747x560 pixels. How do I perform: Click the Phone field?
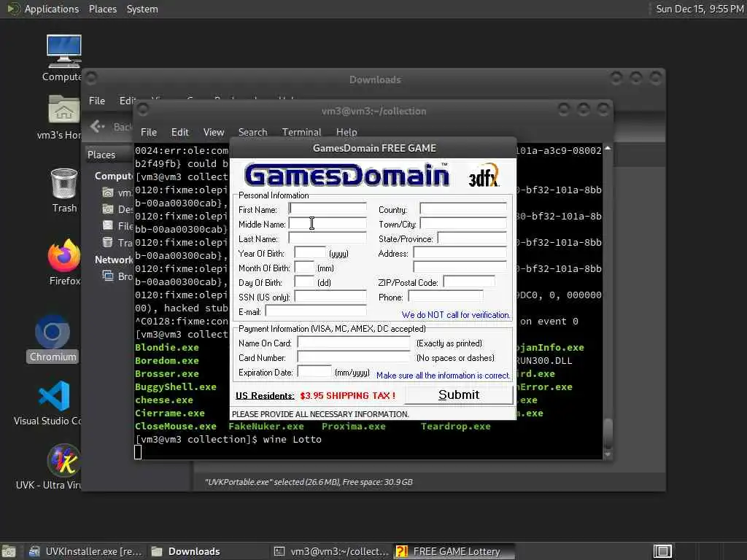(x=446, y=297)
